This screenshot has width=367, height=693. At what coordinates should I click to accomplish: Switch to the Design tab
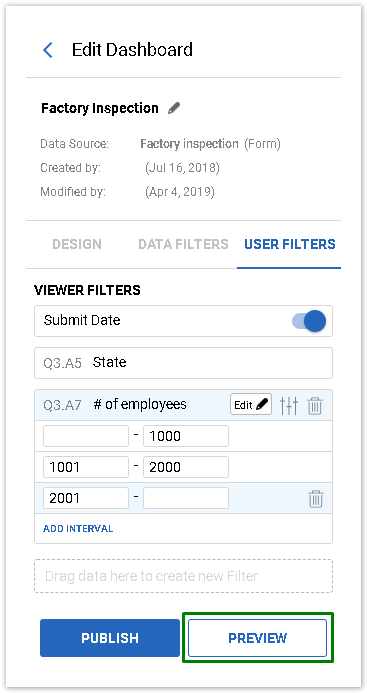tap(77, 244)
